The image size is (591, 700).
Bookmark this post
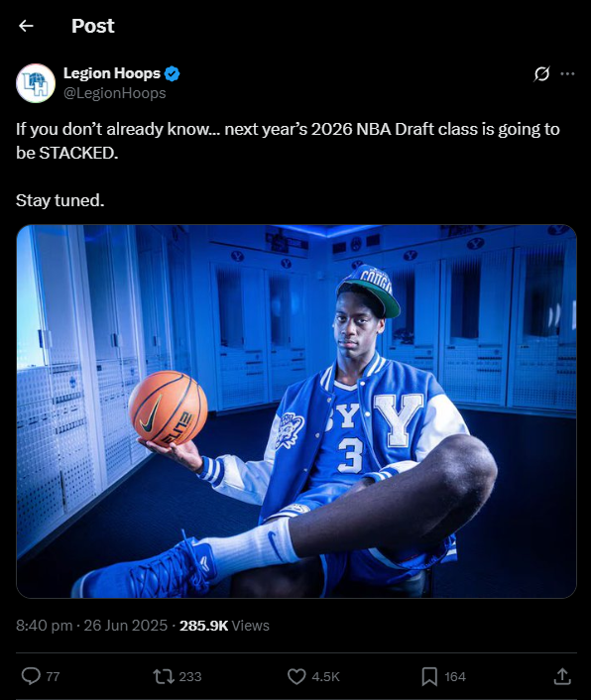click(x=429, y=676)
